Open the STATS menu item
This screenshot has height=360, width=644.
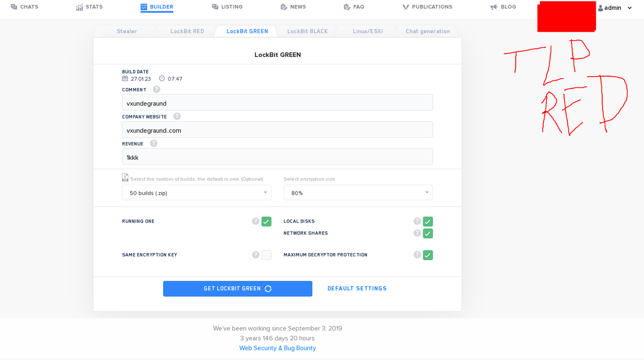coord(89,7)
